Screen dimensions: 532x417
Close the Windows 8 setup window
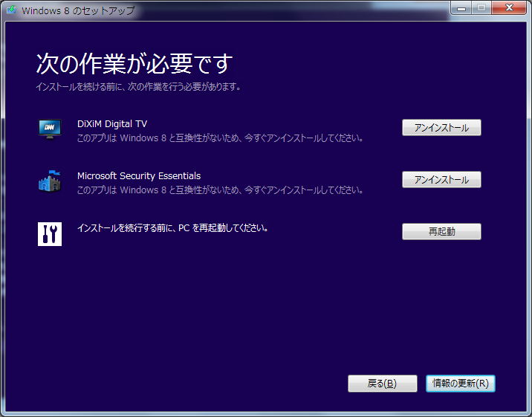[509, 8]
